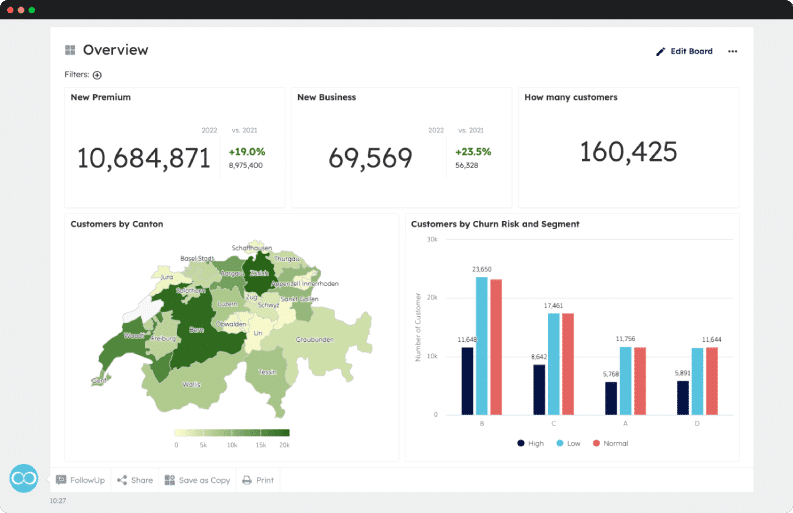Click the +23.5% change indicator
The image size is (793, 513).
(x=473, y=152)
